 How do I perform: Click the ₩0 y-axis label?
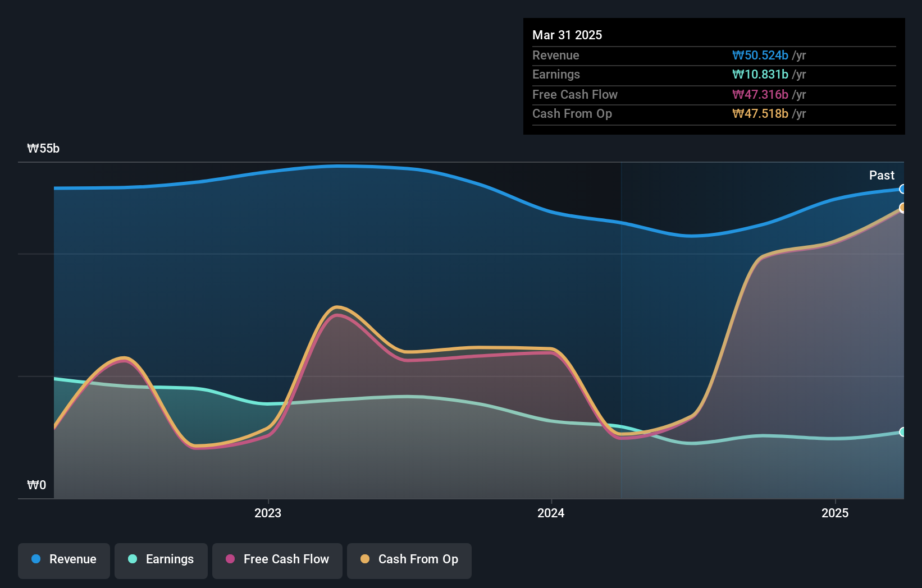point(36,485)
